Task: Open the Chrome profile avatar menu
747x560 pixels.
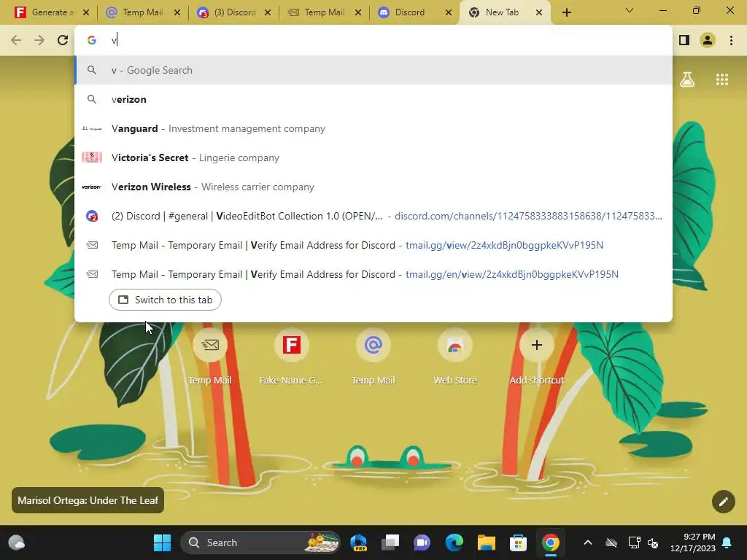Action: click(708, 40)
